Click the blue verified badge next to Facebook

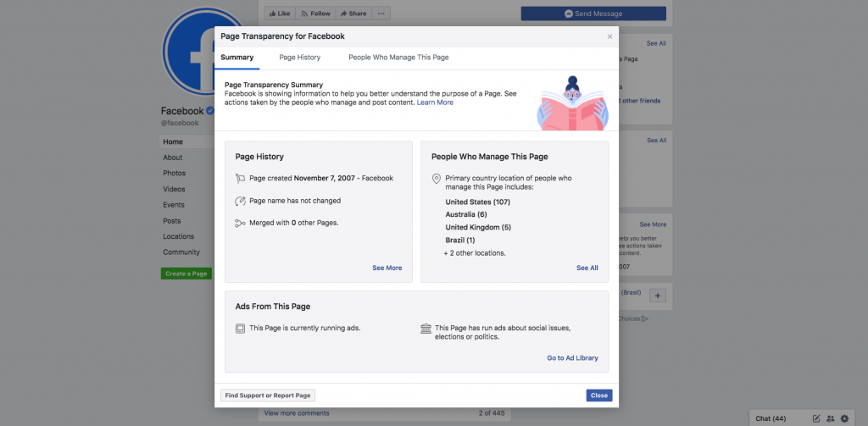click(210, 111)
